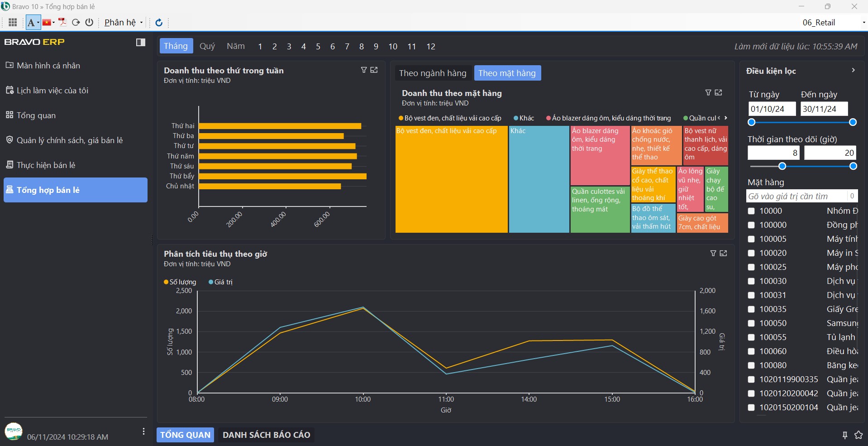Click the PDF export icon

click(x=62, y=22)
